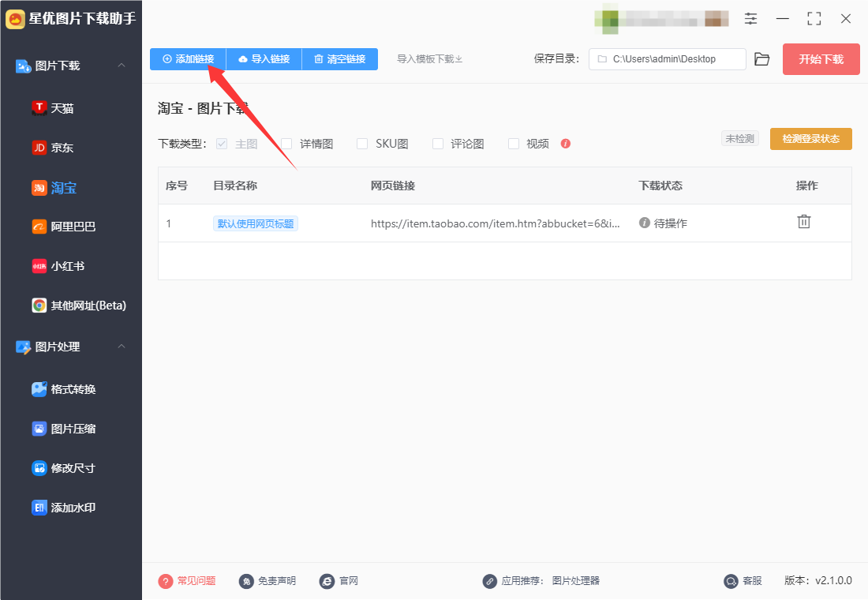
Task: Click 检测登录状态 check login button
Action: 810,138
